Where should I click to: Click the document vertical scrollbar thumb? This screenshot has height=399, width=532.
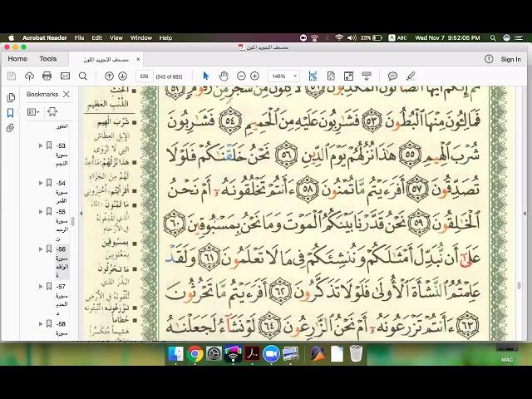pos(519,285)
